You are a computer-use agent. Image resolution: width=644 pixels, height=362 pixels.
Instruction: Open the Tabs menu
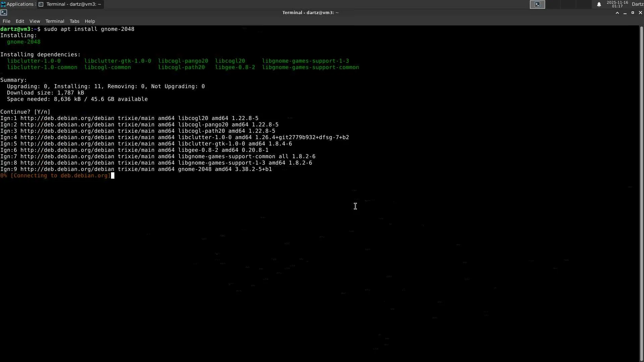pyautogui.click(x=74, y=21)
